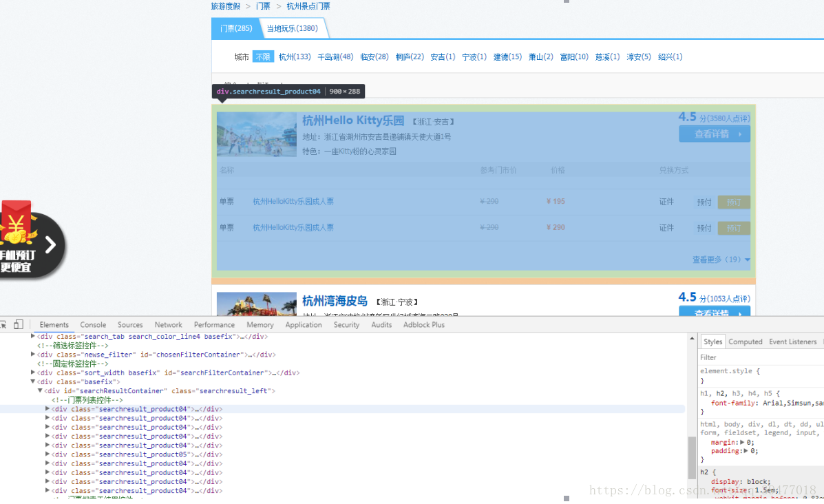Click the Elements panel vertical scrollbar
The width and height of the screenshot is (824, 504).
click(x=692, y=457)
